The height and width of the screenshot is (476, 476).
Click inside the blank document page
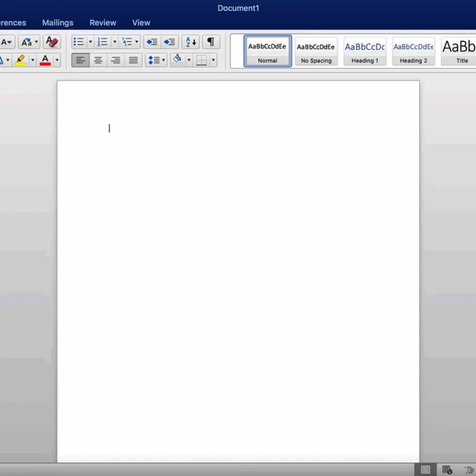click(238, 271)
